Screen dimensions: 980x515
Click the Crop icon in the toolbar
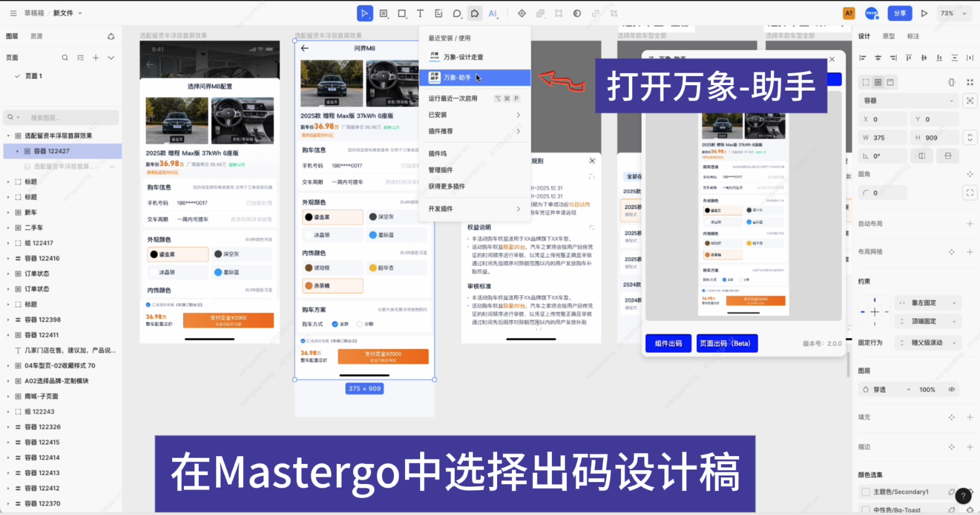(614, 13)
